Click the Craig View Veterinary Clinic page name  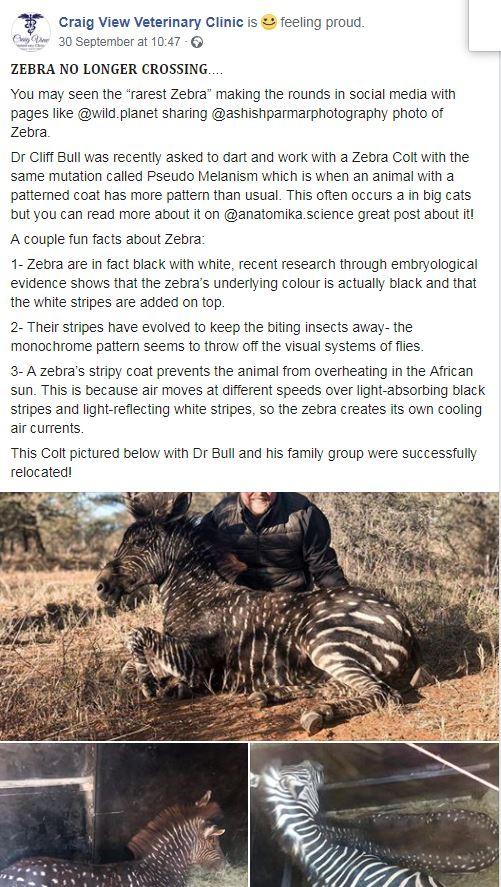click(151, 23)
